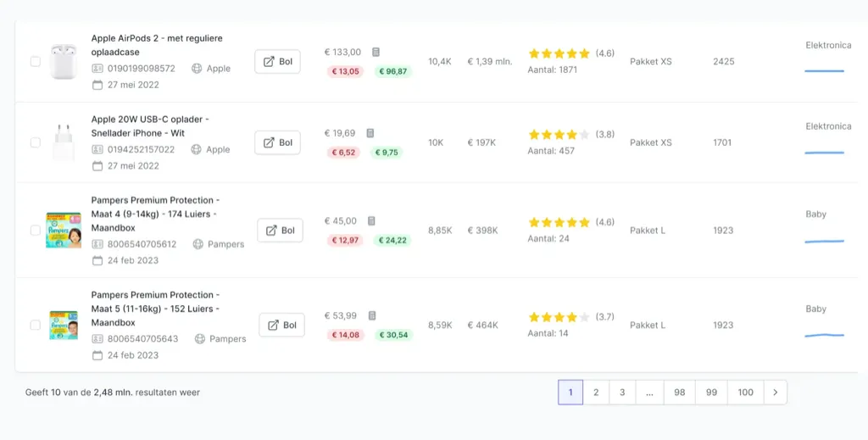The image size is (868, 440).
Task: Click the ellipsis pagination item
Action: point(649,393)
